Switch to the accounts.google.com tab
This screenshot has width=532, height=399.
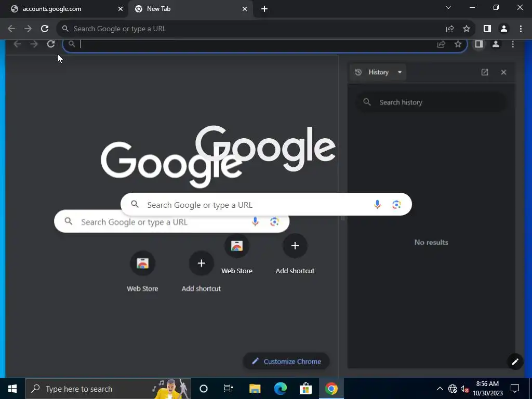coord(64,9)
